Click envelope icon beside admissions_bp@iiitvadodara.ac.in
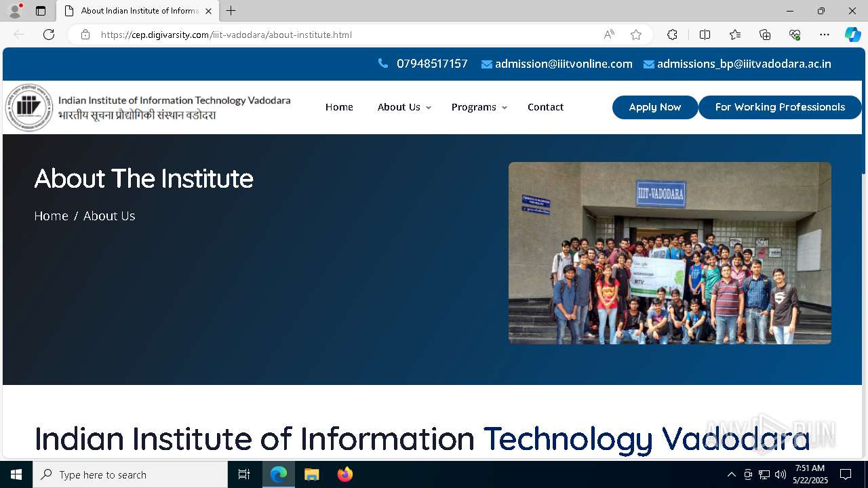This screenshot has height=488, width=868. point(649,64)
